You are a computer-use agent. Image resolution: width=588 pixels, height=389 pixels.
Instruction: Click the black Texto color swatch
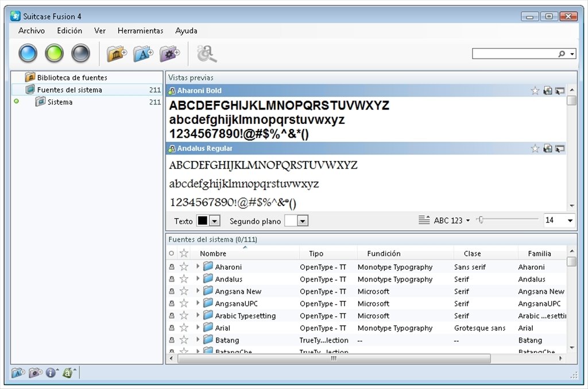point(203,221)
